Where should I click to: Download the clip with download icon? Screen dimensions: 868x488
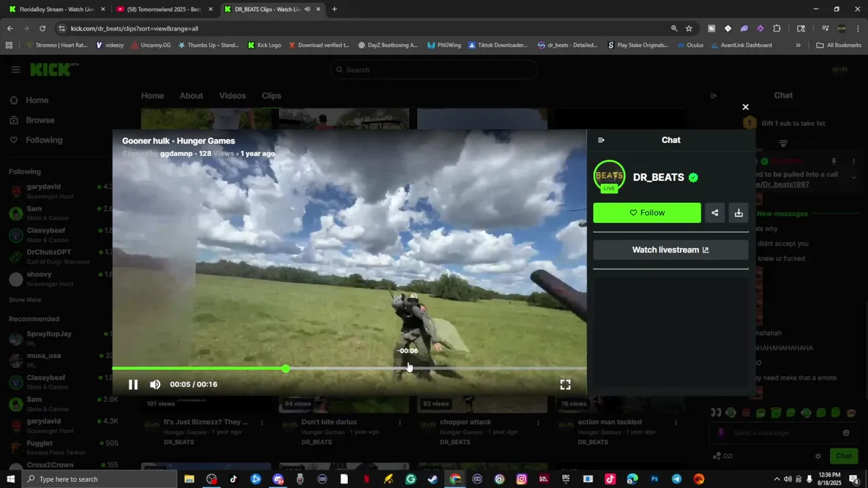point(738,213)
